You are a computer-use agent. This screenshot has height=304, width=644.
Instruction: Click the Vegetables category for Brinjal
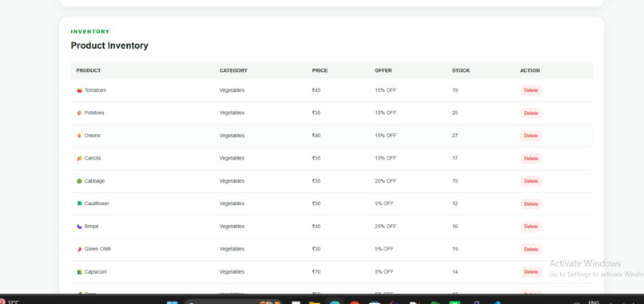click(x=232, y=227)
